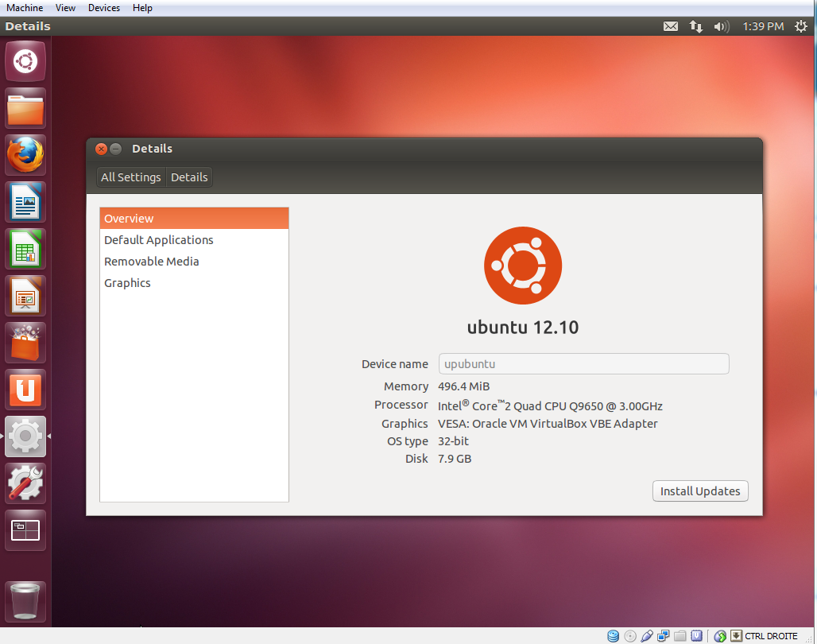
Task: Open the VirtualBox View menu
Action: tap(66, 8)
